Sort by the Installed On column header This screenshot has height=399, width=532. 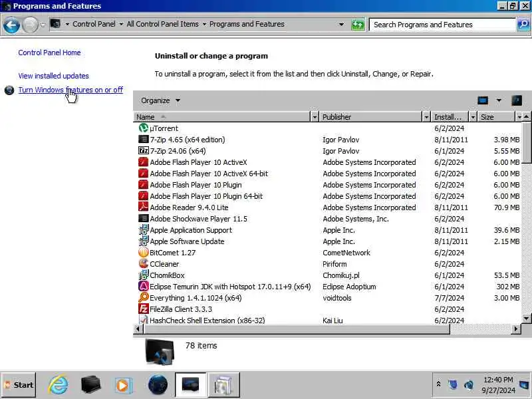450,117
